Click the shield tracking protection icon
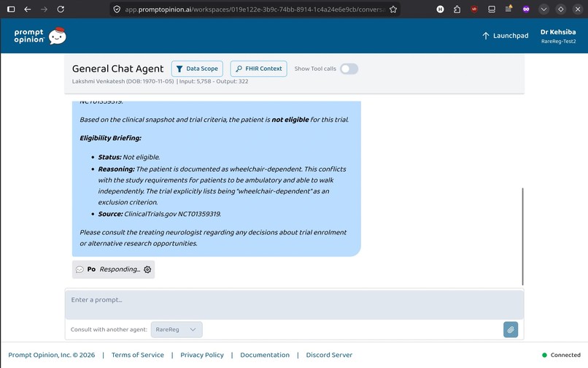Image resolution: width=588 pixels, height=368 pixels. pos(117,9)
